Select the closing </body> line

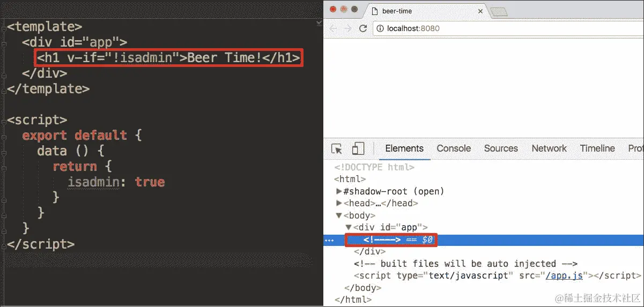(x=362, y=288)
